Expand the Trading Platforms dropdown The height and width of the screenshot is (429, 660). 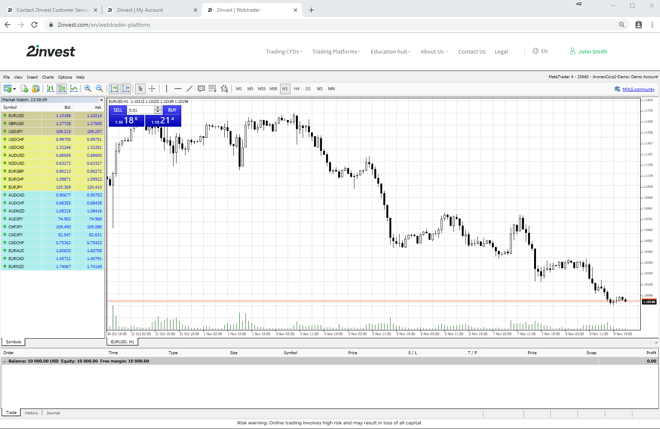(x=336, y=51)
